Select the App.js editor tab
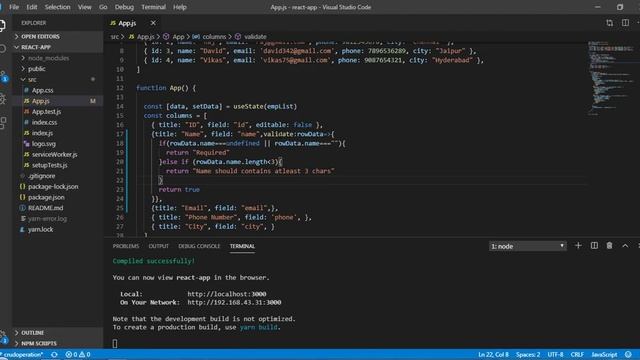 pyautogui.click(x=127, y=23)
